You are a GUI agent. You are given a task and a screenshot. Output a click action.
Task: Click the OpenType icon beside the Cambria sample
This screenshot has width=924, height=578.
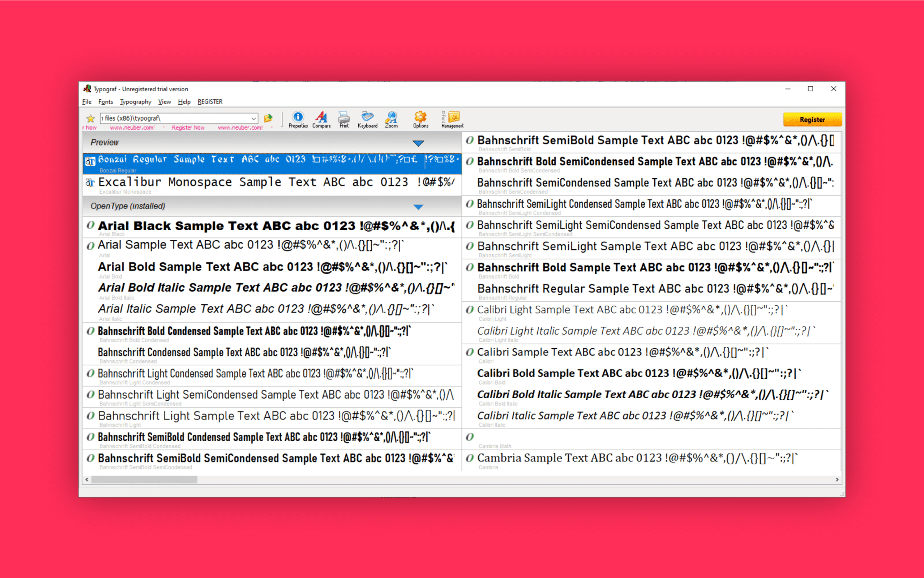[470, 458]
